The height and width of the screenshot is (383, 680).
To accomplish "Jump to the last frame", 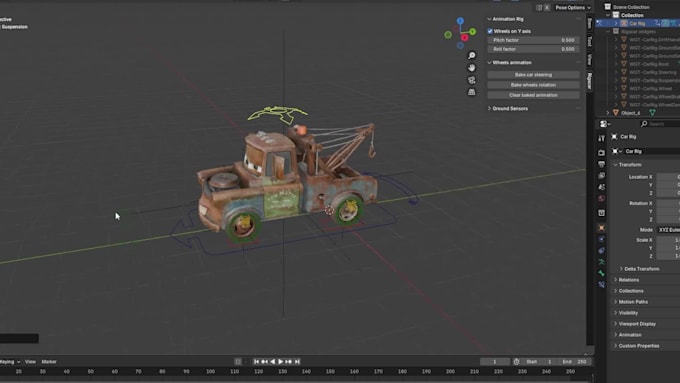I will click(297, 361).
